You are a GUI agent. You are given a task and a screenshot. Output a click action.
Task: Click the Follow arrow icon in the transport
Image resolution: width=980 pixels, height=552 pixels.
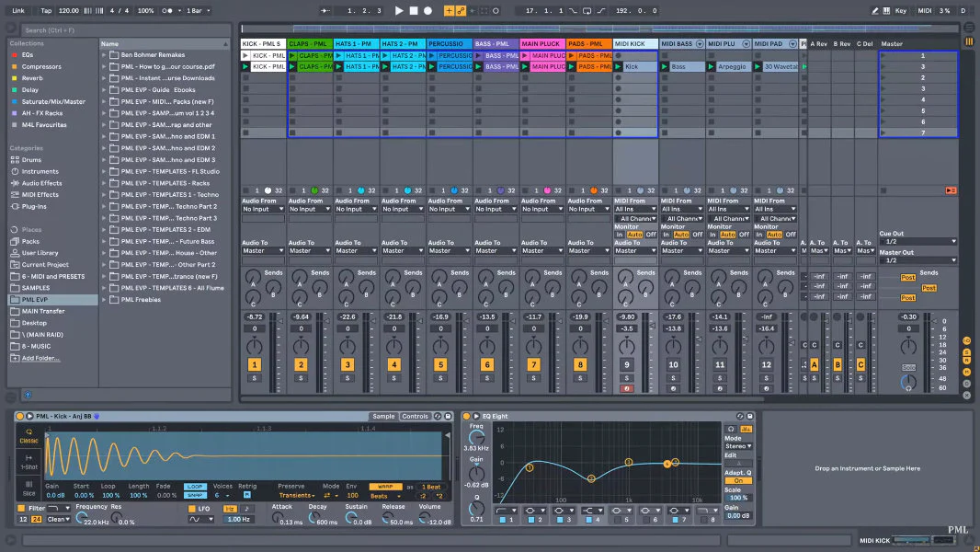(325, 10)
